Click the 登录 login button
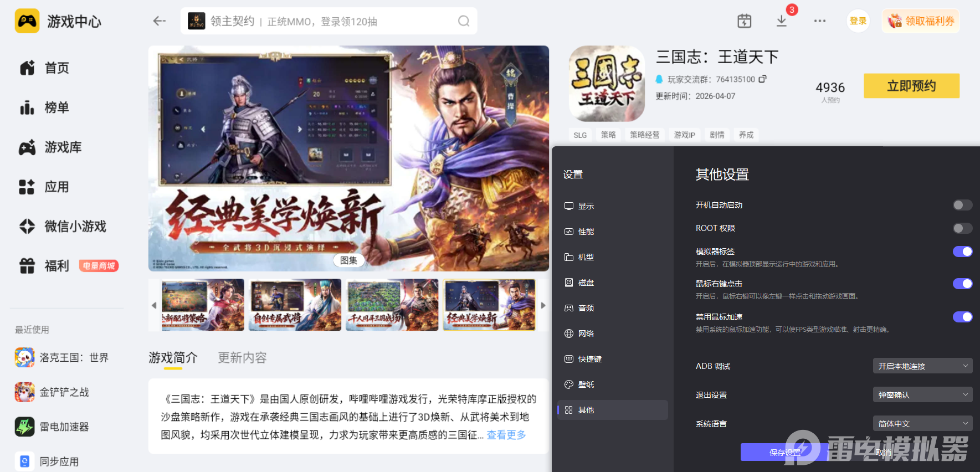The height and width of the screenshot is (472, 980). 858,21
